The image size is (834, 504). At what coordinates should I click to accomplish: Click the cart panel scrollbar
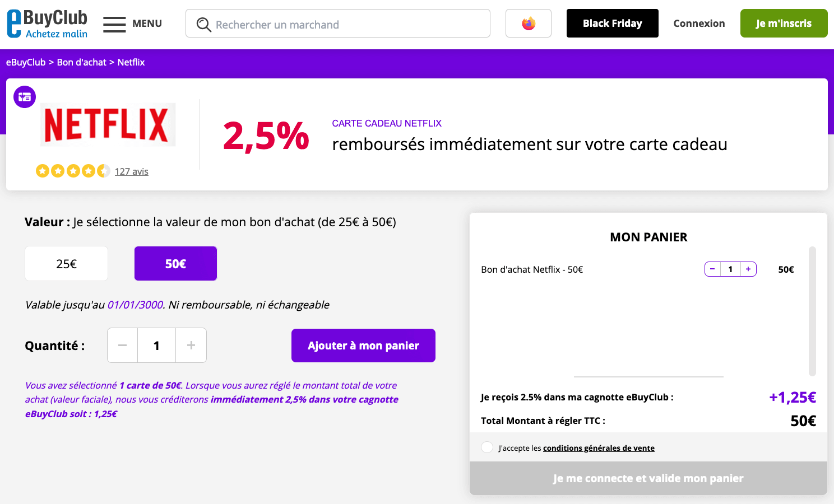(812, 311)
